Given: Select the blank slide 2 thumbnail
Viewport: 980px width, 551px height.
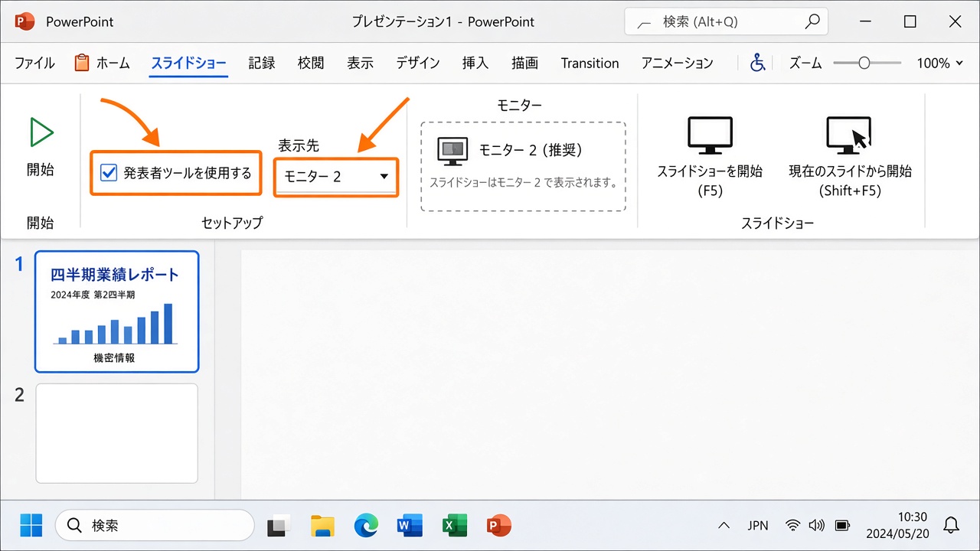Looking at the screenshot, I should pyautogui.click(x=116, y=433).
